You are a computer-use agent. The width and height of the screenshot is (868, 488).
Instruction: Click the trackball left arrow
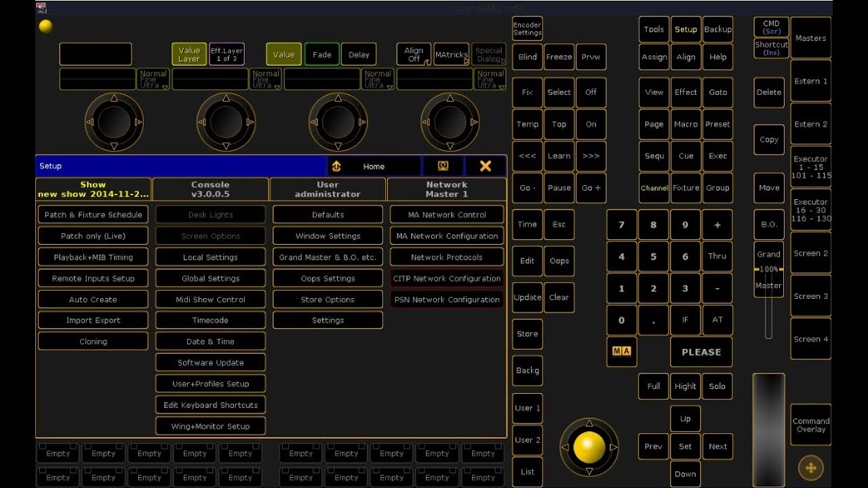pos(564,447)
